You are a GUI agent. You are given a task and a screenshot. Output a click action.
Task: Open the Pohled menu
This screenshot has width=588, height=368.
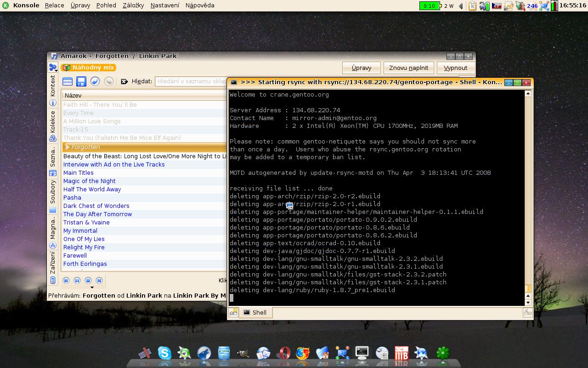106,6
